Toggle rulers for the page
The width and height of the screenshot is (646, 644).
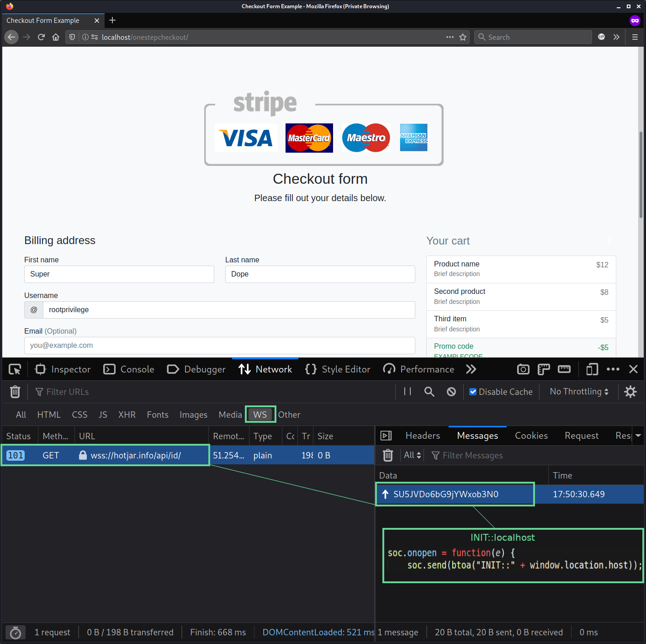(x=543, y=369)
